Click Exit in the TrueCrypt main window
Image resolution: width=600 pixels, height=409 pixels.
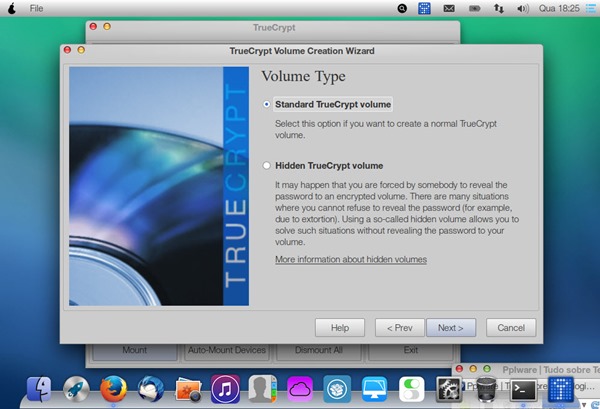click(x=411, y=352)
